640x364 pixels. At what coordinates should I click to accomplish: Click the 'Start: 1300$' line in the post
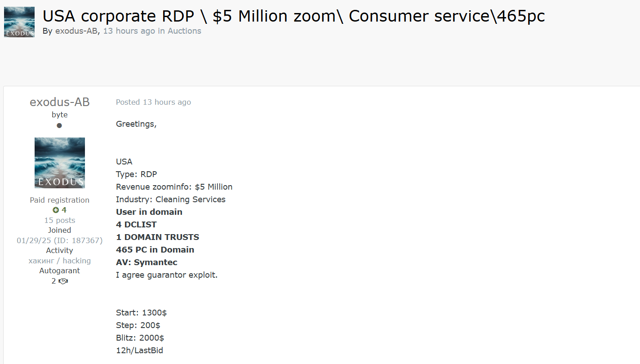(142, 313)
